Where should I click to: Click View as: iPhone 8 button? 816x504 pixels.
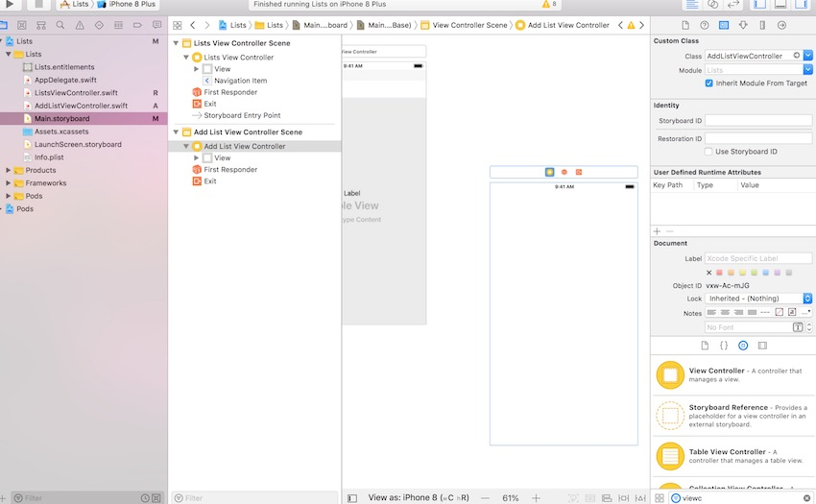click(419, 497)
